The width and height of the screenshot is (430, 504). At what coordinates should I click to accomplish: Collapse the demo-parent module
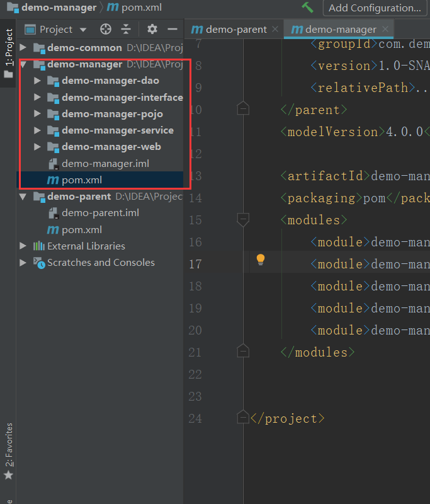click(x=23, y=197)
